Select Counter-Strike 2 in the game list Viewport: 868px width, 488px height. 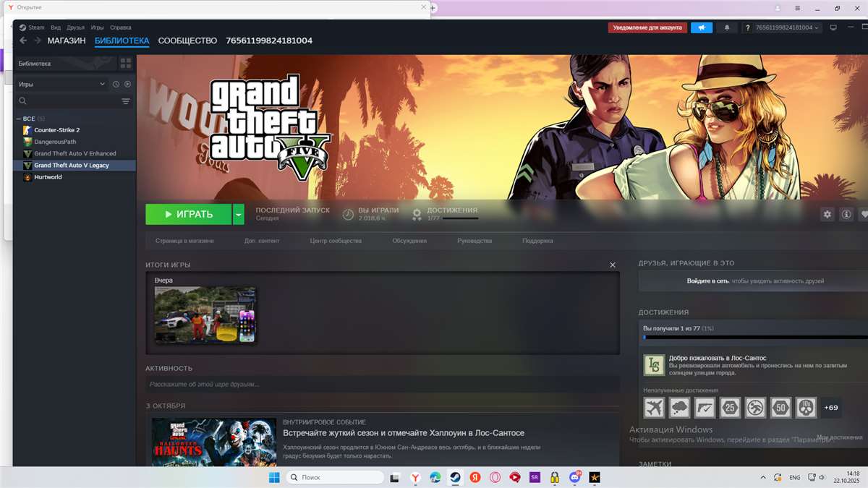click(56, 130)
